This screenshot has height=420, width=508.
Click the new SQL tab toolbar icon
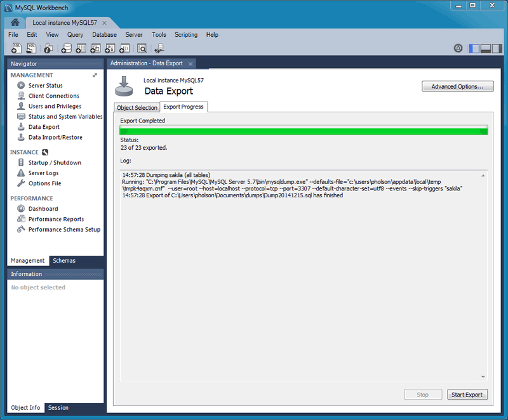coord(17,48)
